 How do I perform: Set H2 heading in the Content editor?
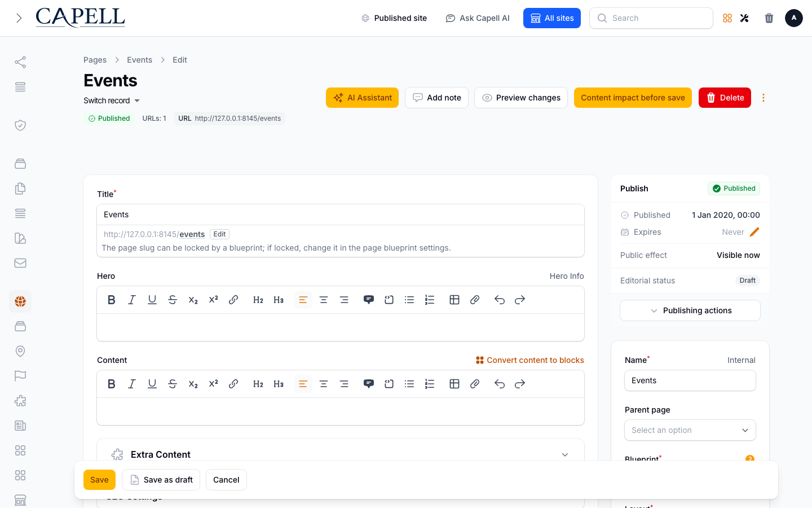[x=258, y=384]
